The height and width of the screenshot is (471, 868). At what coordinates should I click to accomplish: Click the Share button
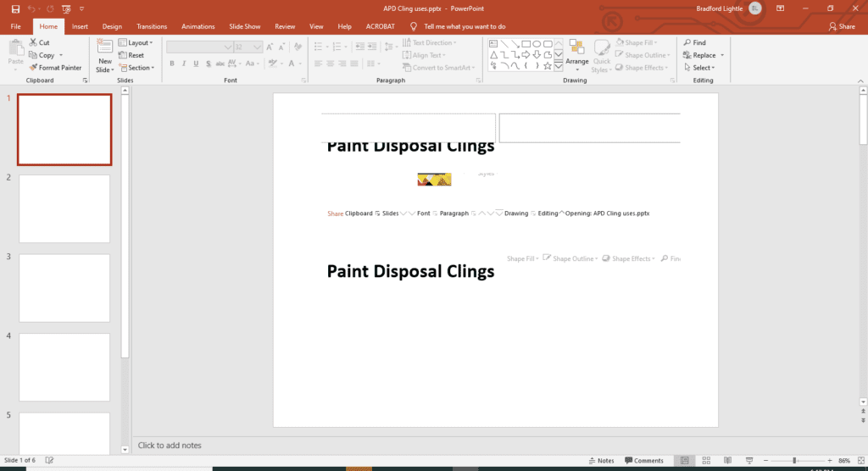(842, 26)
